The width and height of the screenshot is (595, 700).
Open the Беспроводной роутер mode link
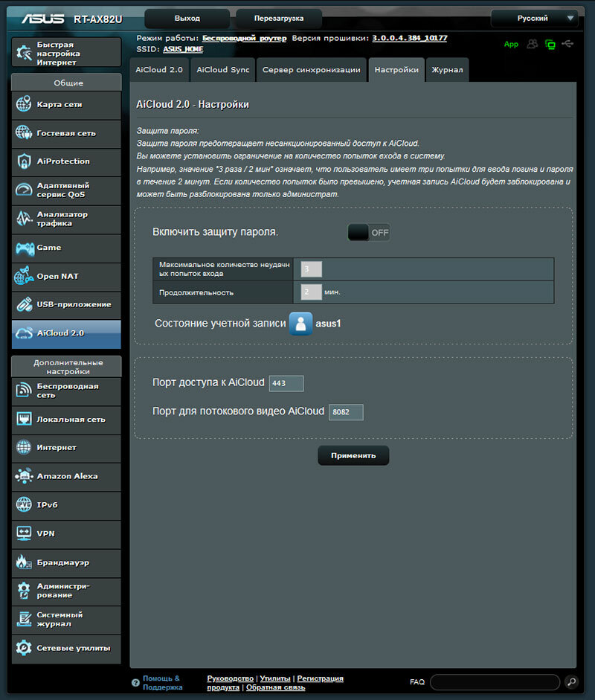244,38
